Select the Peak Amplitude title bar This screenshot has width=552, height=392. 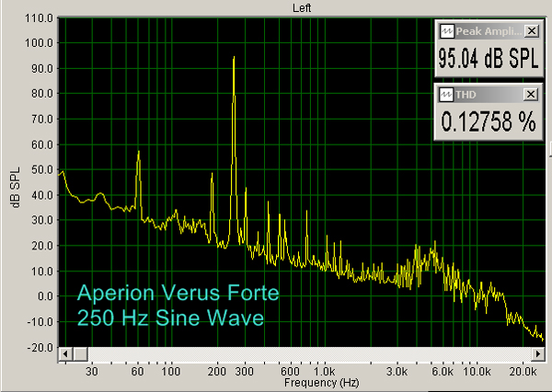point(489,31)
